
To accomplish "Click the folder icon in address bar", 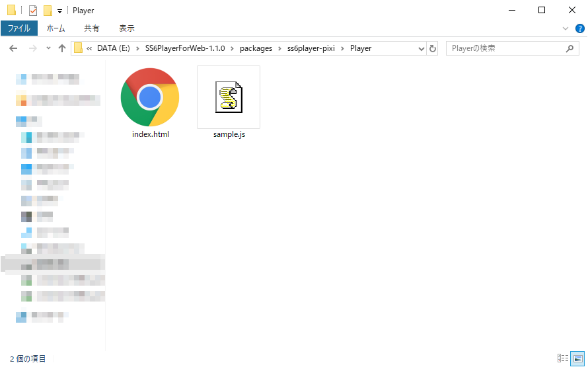I will (x=78, y=48).
